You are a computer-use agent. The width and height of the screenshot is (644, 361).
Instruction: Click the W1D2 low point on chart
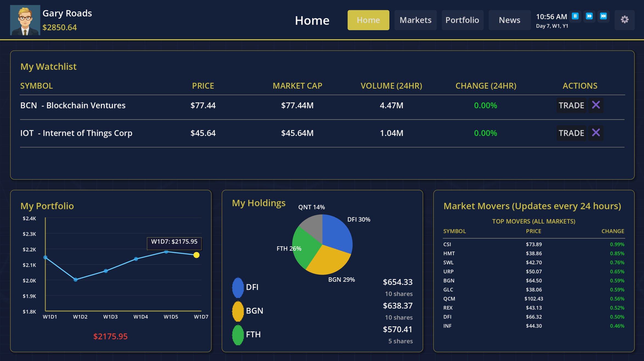[x=76, y=280]
